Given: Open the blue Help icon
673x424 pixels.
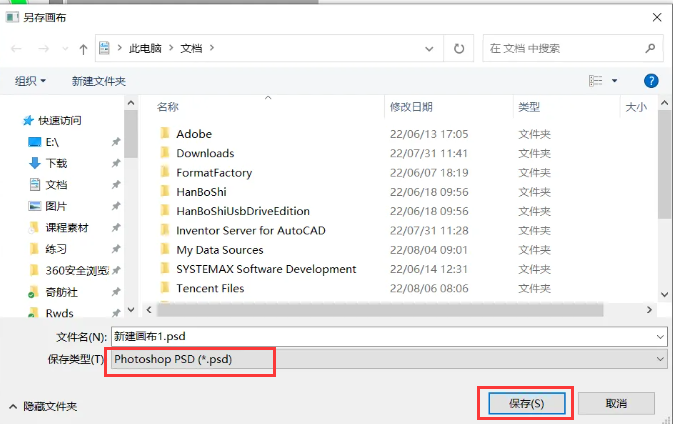Looking at the screenshot, I should (651, 81).
